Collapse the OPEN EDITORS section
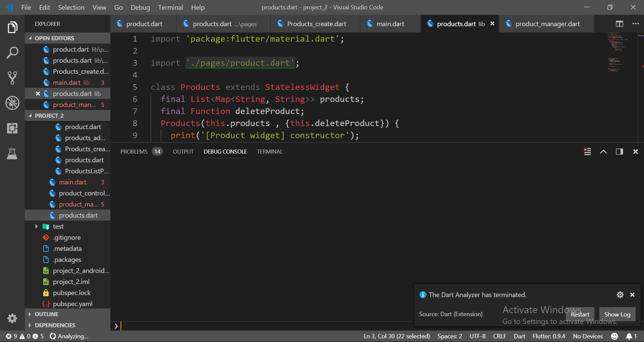The height and width of the screenshot is (342, 644). (30, 38)
